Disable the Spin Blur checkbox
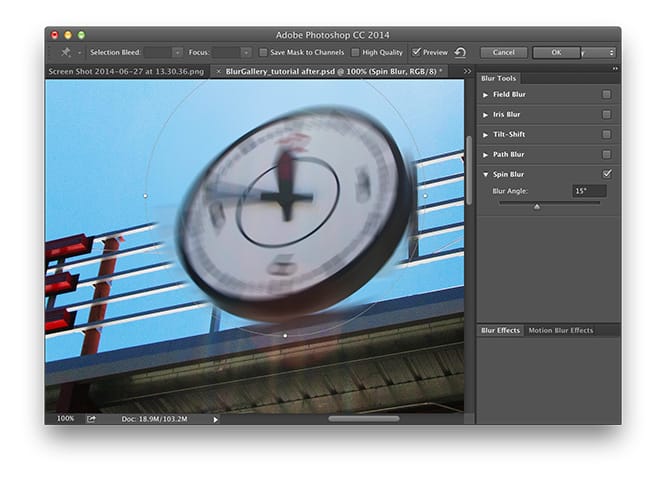The image size is (666, 484). (606, 174)
